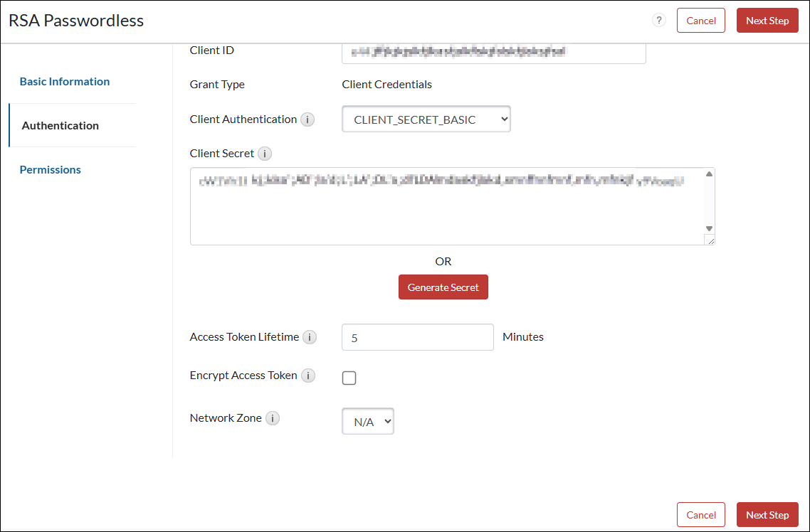
Task: Switch to the Permissions tab
Action: pos(50,170)
